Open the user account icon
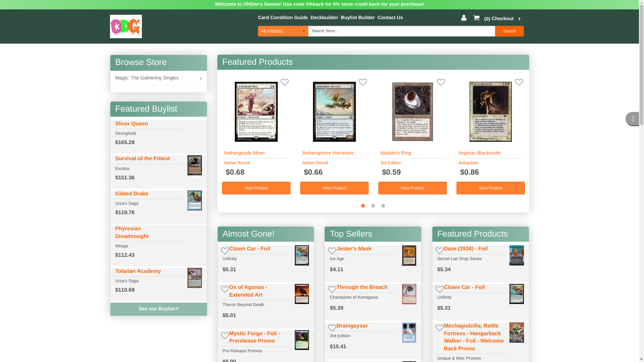 click(x=464, y=18)
